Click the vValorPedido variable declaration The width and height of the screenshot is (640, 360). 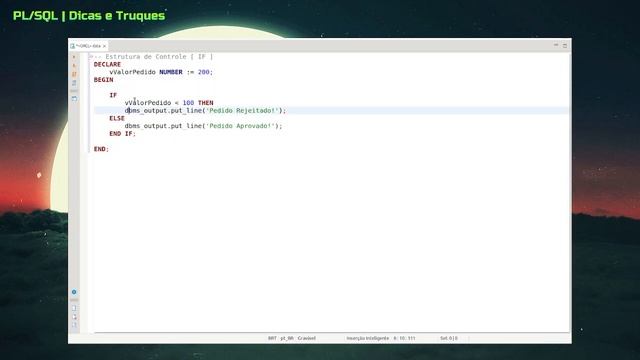click(132, 72)
